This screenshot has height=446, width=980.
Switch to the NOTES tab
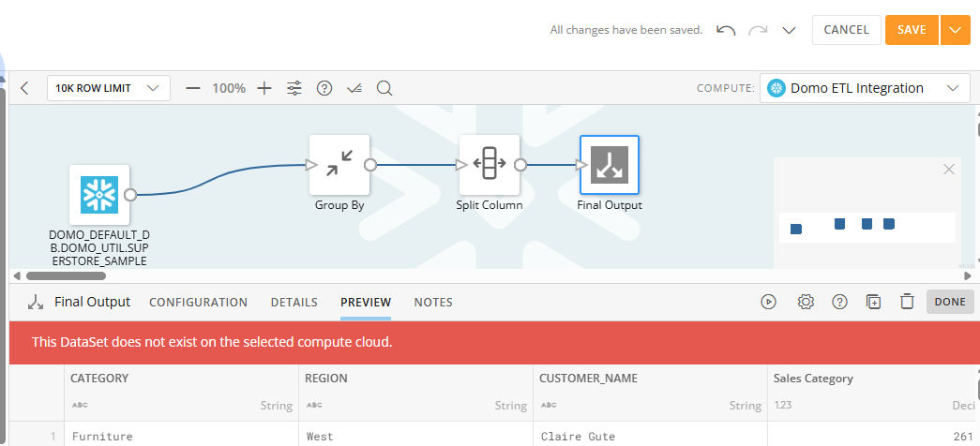tap(433, 303)
